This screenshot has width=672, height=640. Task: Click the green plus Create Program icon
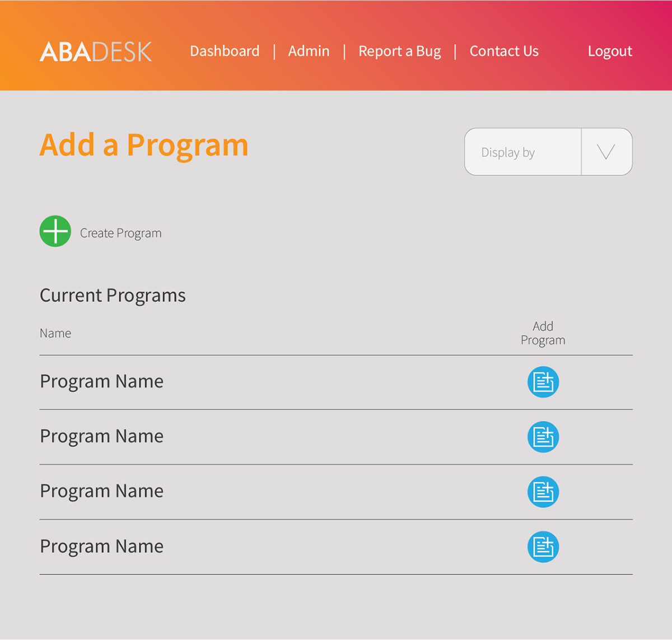(x=55, y=231)
